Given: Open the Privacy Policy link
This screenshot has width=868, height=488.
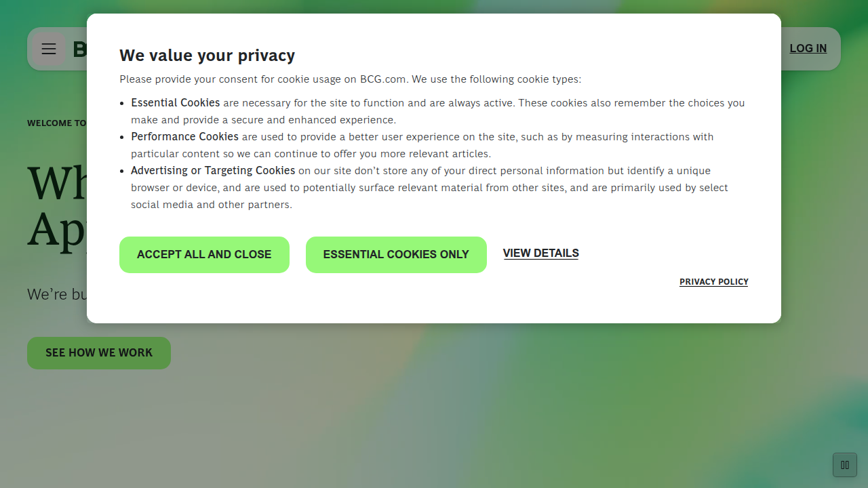Looking at the screenshot, I should pyautogui.click(x=713, y=282).
